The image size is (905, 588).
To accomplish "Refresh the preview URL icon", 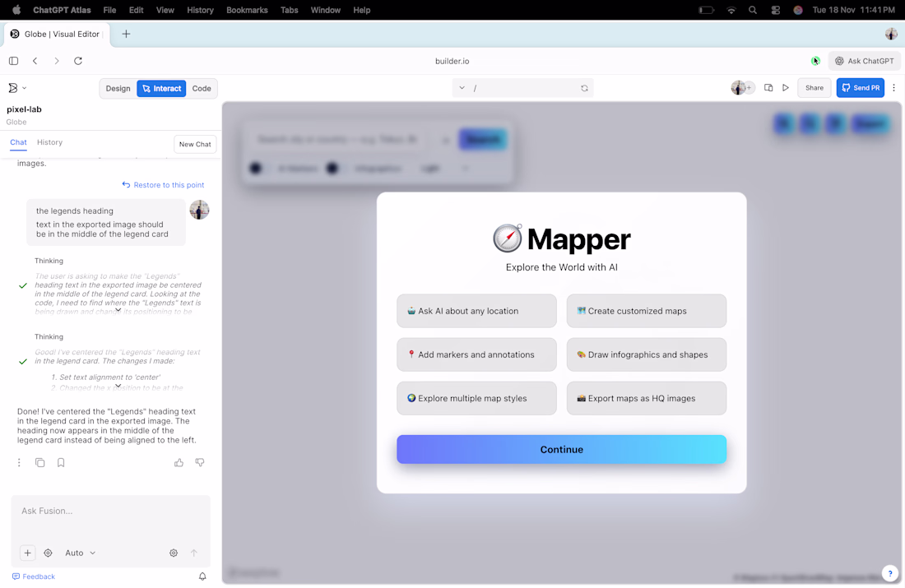I will point(584,88).
